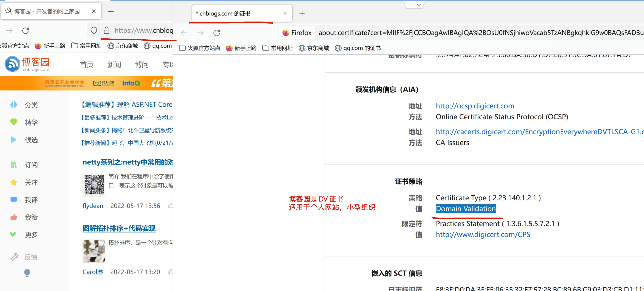
Task: Open new tab next to certificate tab
Action: click(x=302, y=14)
